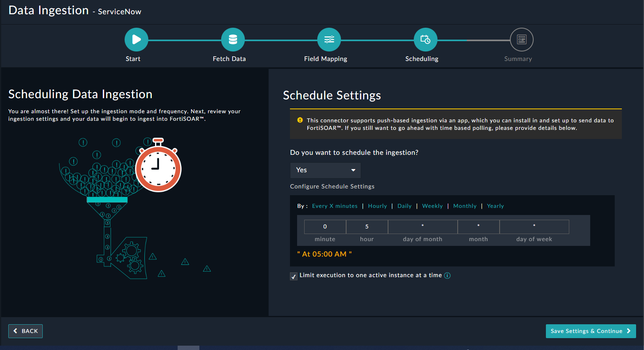Image resolution: width=644 pixels, height=350 pixels.
Task: Click the Summary step icon
Action: [x=521, y=40]
